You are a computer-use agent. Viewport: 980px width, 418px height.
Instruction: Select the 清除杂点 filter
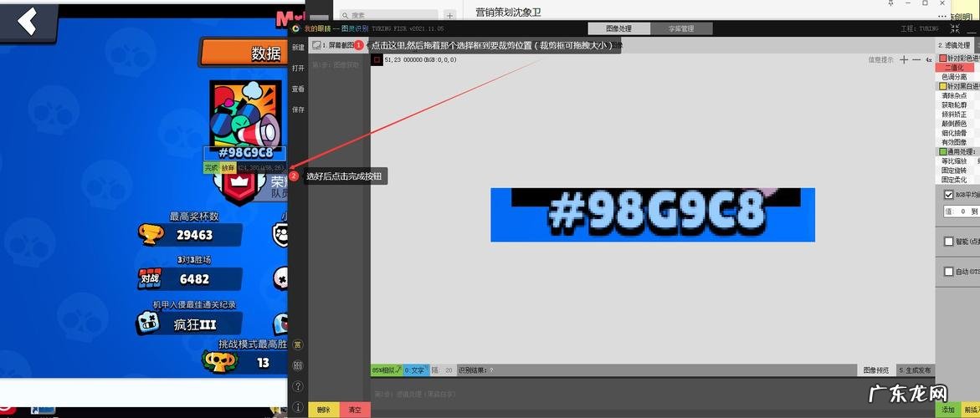point(954,95)
